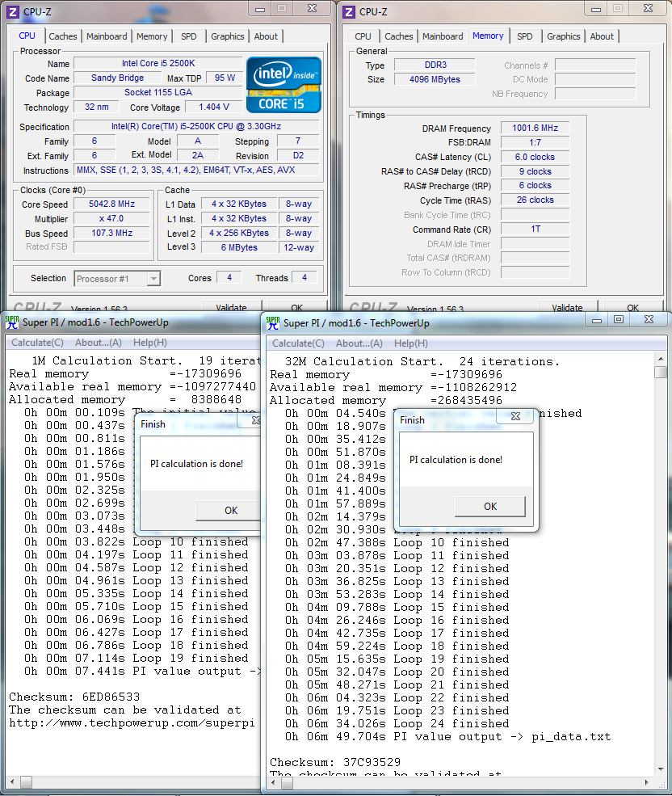Open Help(H) menu in the 1M Super PI window
Image resolution: width=672 pixels, height=796 pixels.
pyautogui.click(x=150, y=343)
